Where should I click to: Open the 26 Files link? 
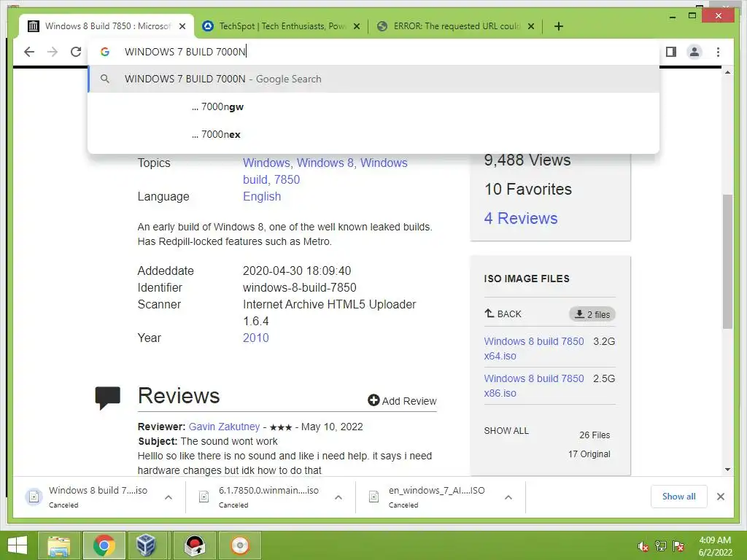tap(595, 435)
